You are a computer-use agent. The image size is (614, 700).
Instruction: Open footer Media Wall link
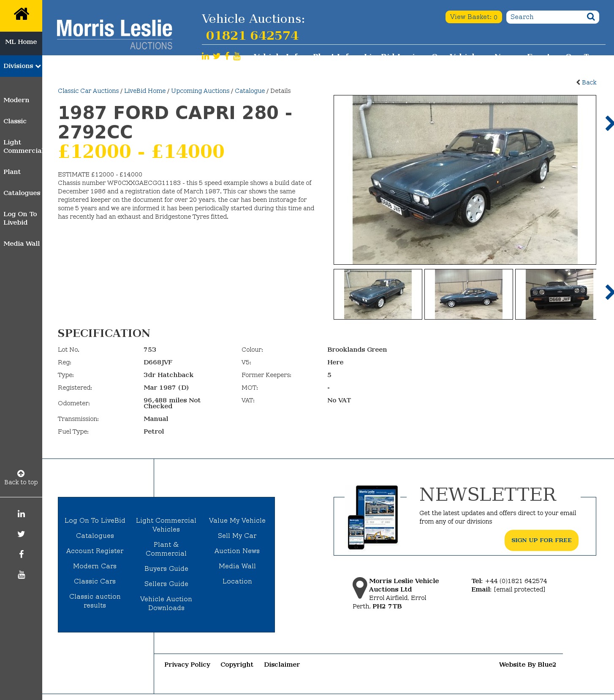(x=237, y=566)
